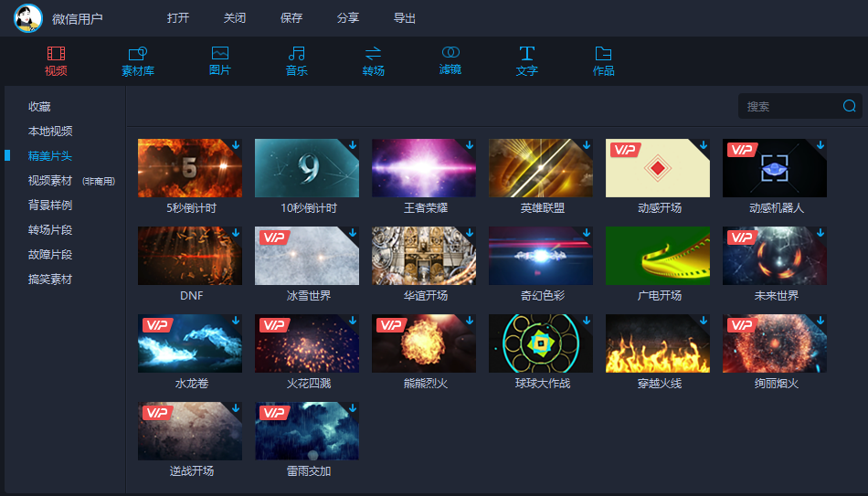Open 搞笑素材 category in sidebar
This screenshot has width=868, height=496.
point(50,279)
